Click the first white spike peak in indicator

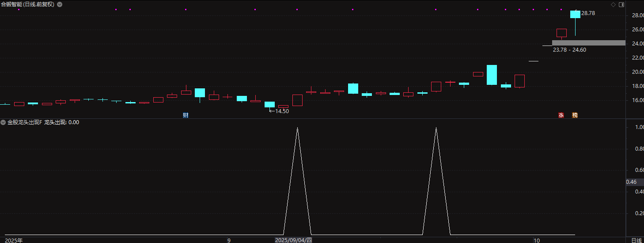pyautogui.click(x=297, y=128)
